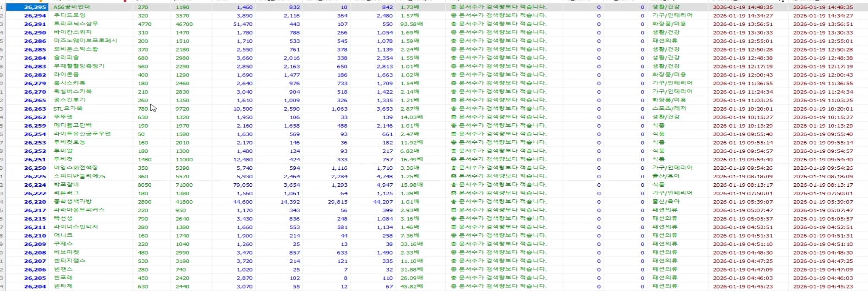Click keyword cell 중학생책가방
The height and width of the screenshot is (291, 868).
(x=73, y=202)
